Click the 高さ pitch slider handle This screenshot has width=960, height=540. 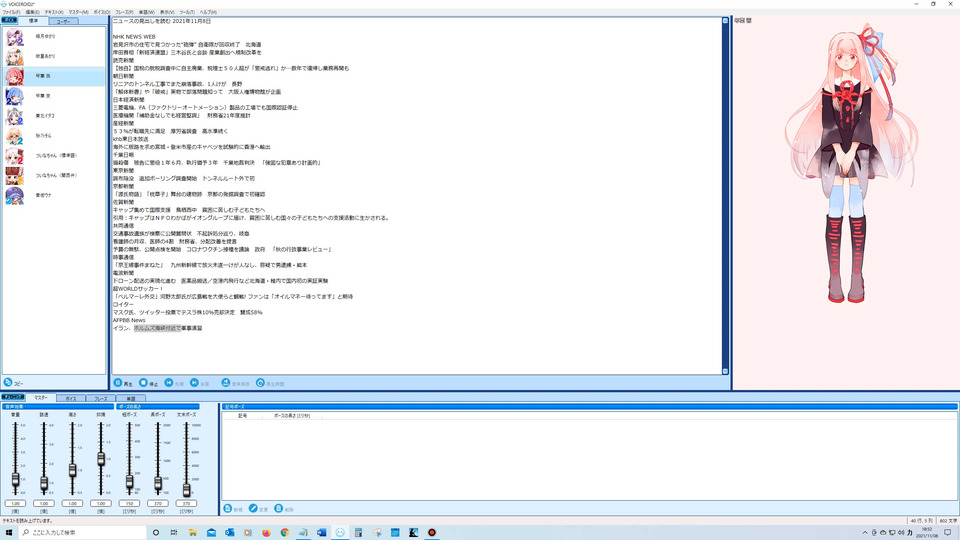coord(72,470)
